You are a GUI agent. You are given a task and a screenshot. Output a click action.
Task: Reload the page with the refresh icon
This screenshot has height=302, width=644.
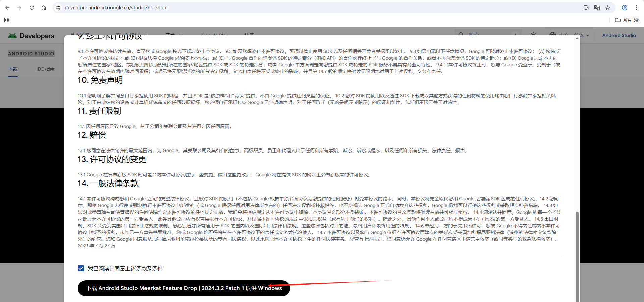click(32, 8)
